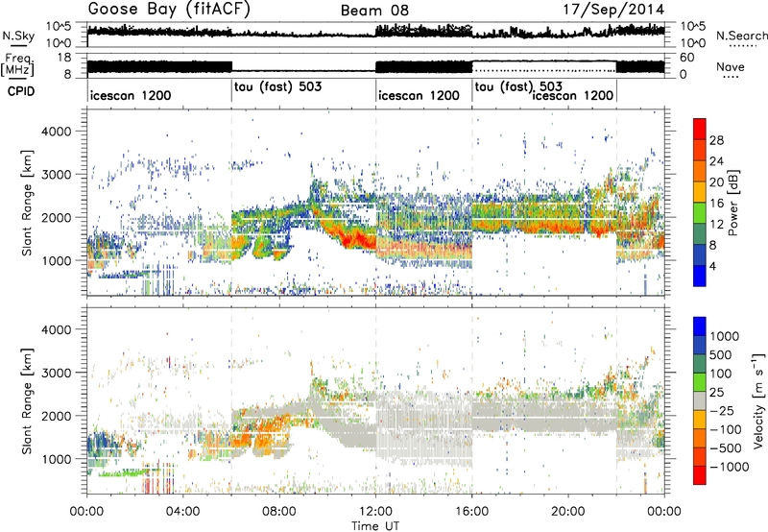Click the "tou (fast) 503" label beginning at 06:00
The image size is (768, 532).
point(277,86)
